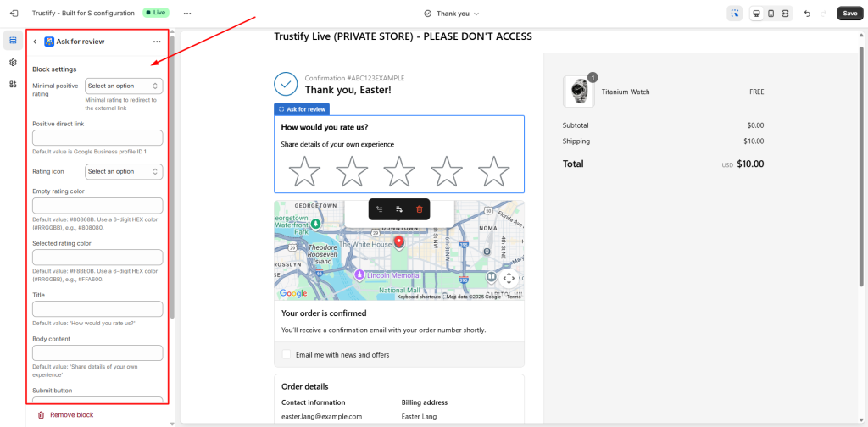This screenshot has height=427, width=868.
Task: Click the settings panel vertical scrollbar
Action: coord(172,177)
